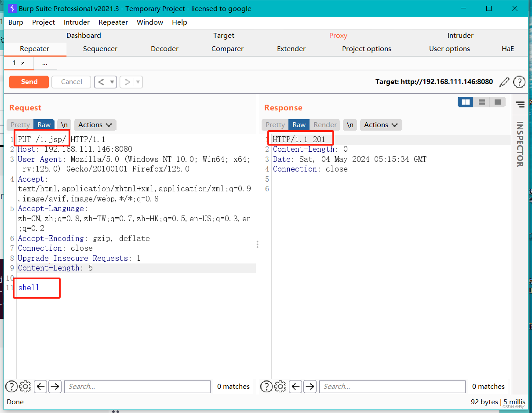Expand Response Actions dropdown
Screen dimensions: 532x413
381,125
